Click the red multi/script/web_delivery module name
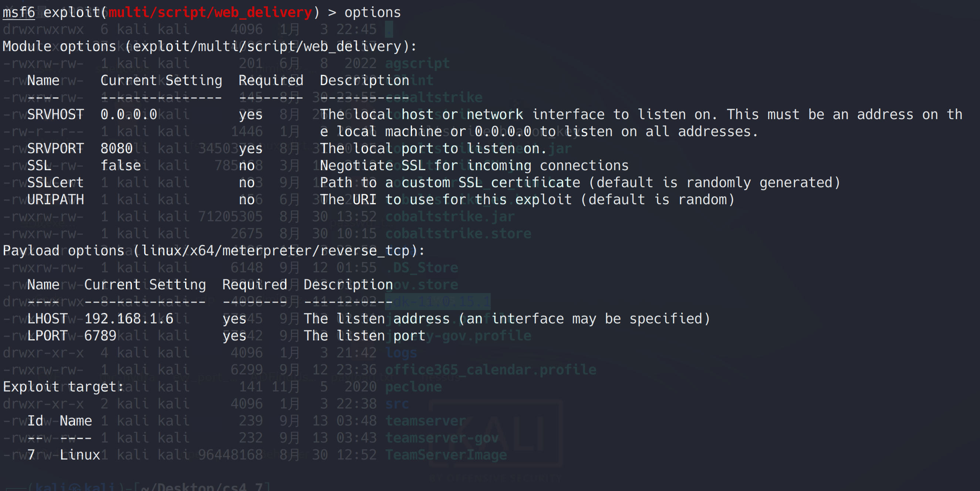980x491 pixels. 210,13
